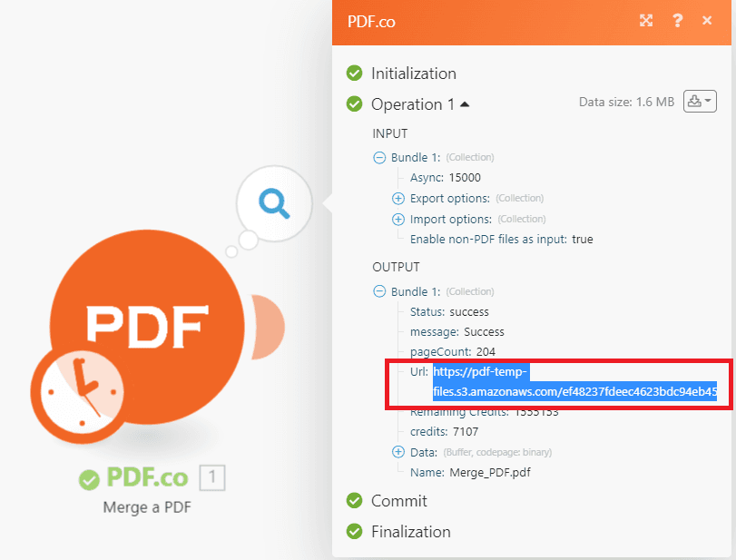Click the Commit step
The width and height of the screenshot is (736, 560).
pyautogui.click(x=398, y=501)
